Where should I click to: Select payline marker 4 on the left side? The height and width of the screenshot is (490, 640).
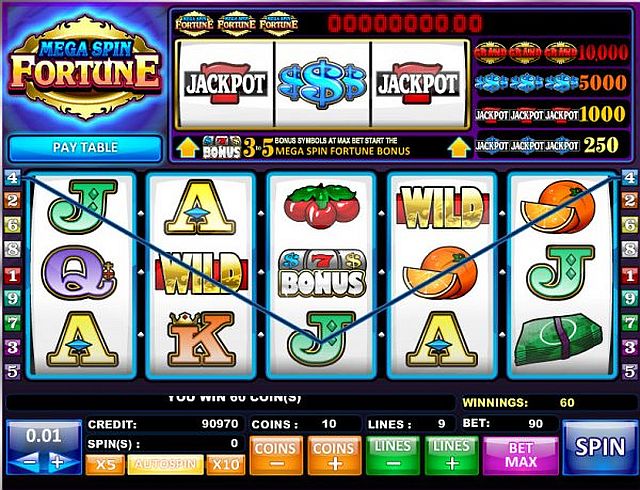point(12,177)
